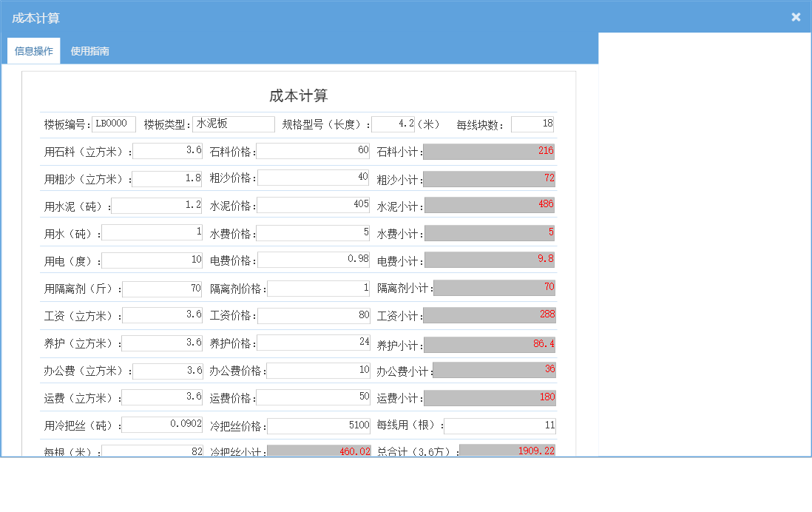This screenshot has width=812, height=512.
Task: Click the 楼板编号 field showing LB0000
Action: click(x=113, y=124)
